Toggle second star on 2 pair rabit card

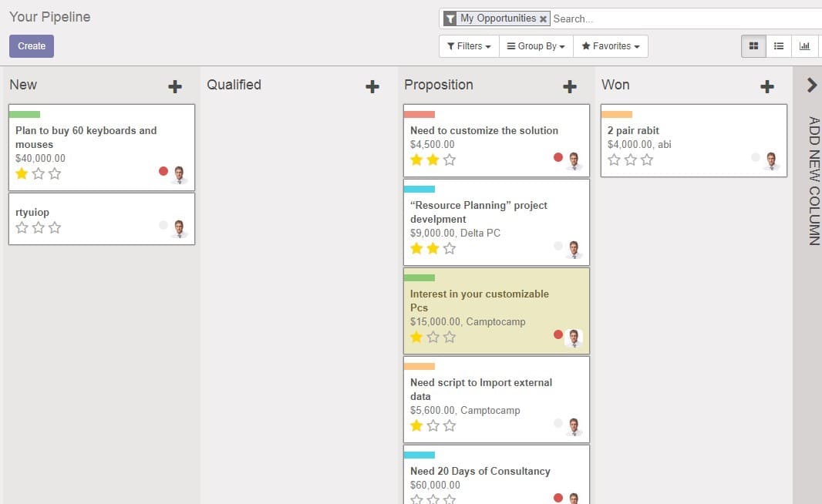630,160
